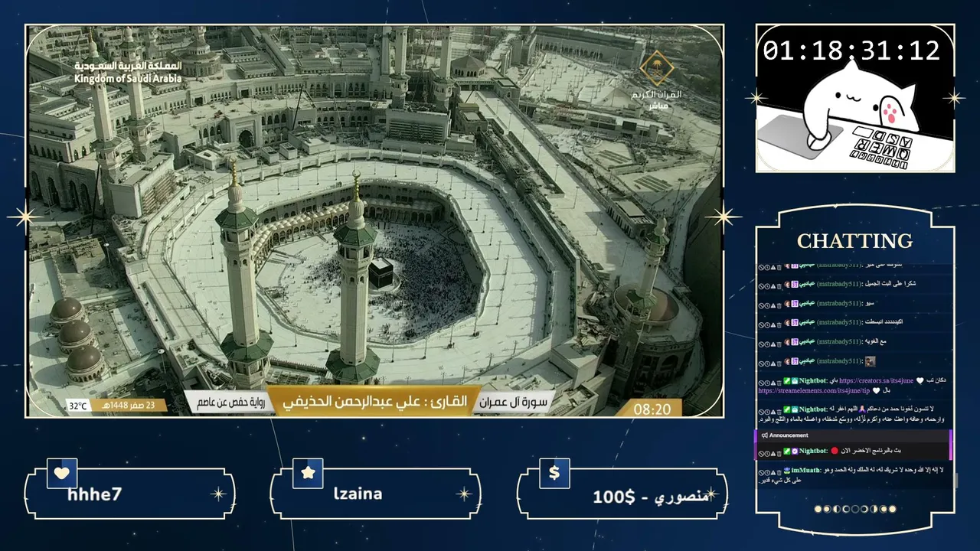
Task: Click the imMuath username in chat
Action: 806,471
